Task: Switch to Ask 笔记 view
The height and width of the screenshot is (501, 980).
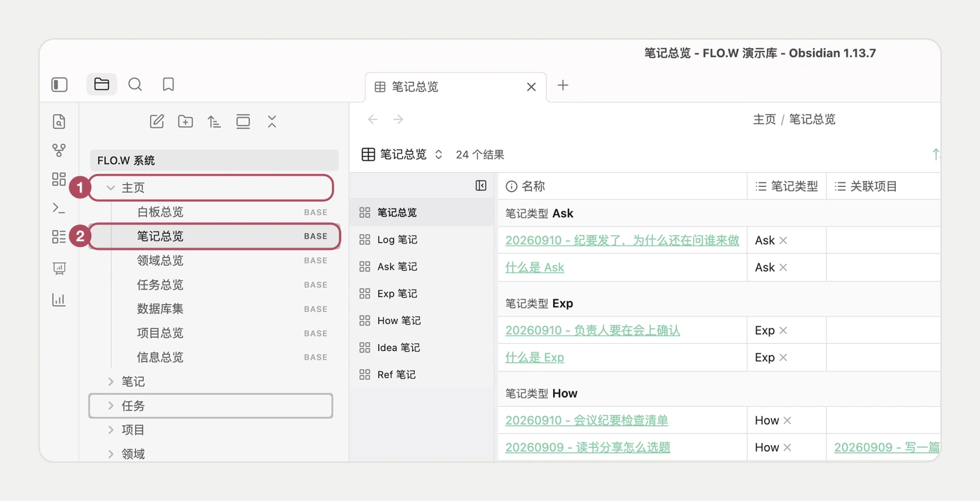Action: click(421, 266)
